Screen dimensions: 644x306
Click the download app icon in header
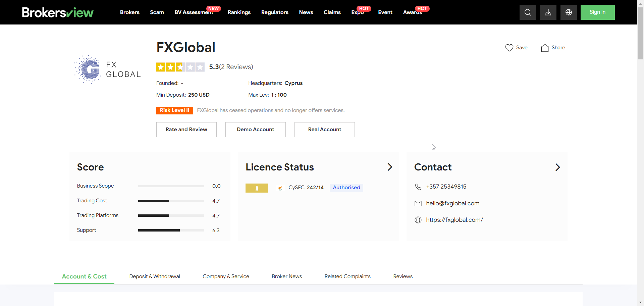point(548,12)
